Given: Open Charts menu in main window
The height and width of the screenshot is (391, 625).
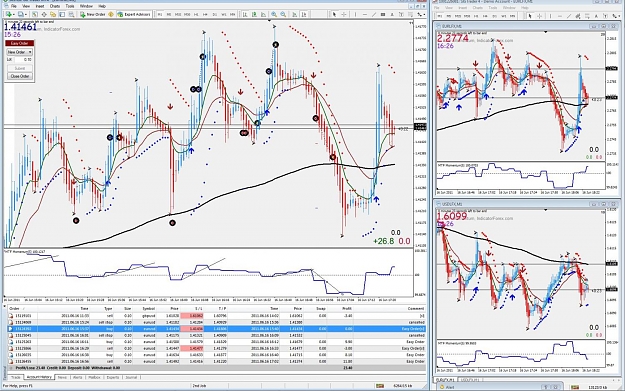Looking at the screenshot, I should 55,6.
